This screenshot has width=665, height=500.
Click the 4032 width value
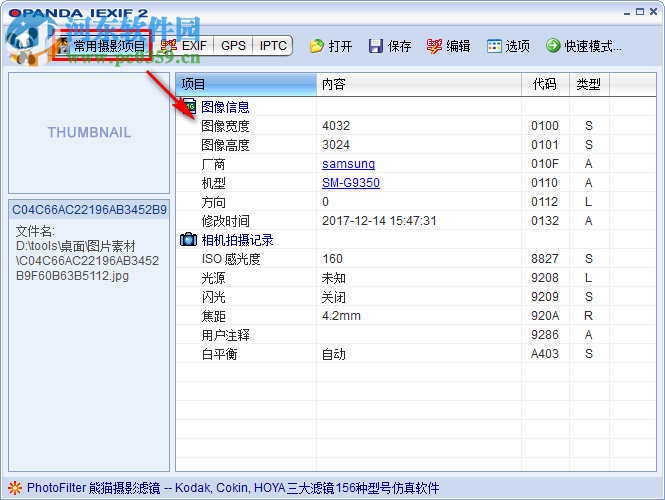(336, 126)
